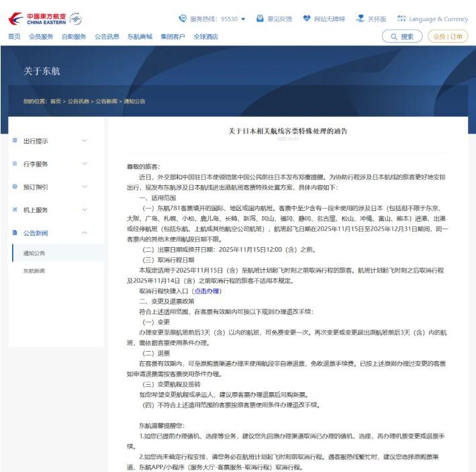The image size is (476, 472).
Task: Click the 服务热线 headset icon
Action: point(183,19)
